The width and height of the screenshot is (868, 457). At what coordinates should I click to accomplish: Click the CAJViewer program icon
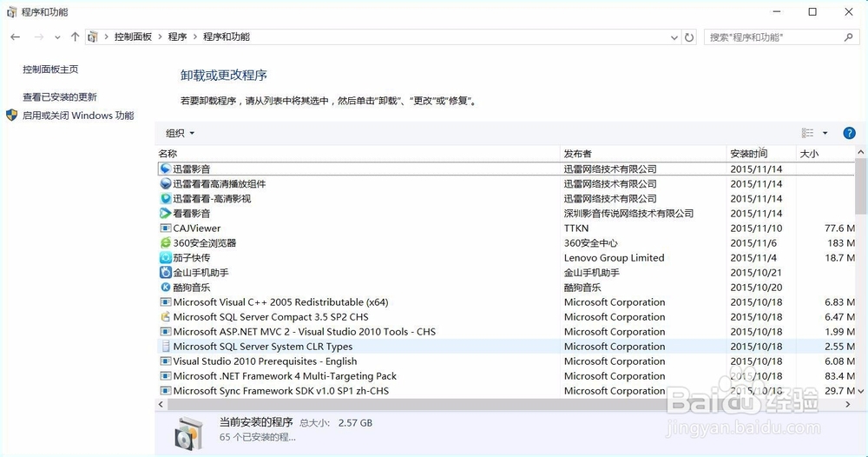tap(165, 228)
